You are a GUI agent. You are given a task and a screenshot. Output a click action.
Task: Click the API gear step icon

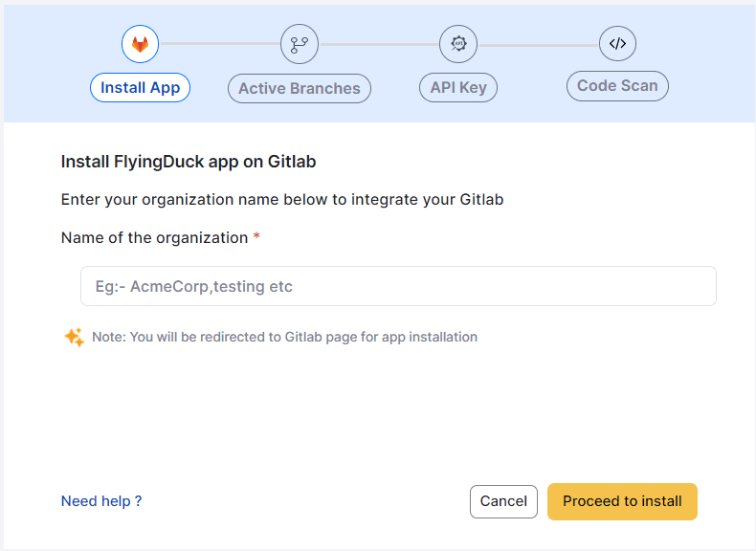[x=458, y=44]
